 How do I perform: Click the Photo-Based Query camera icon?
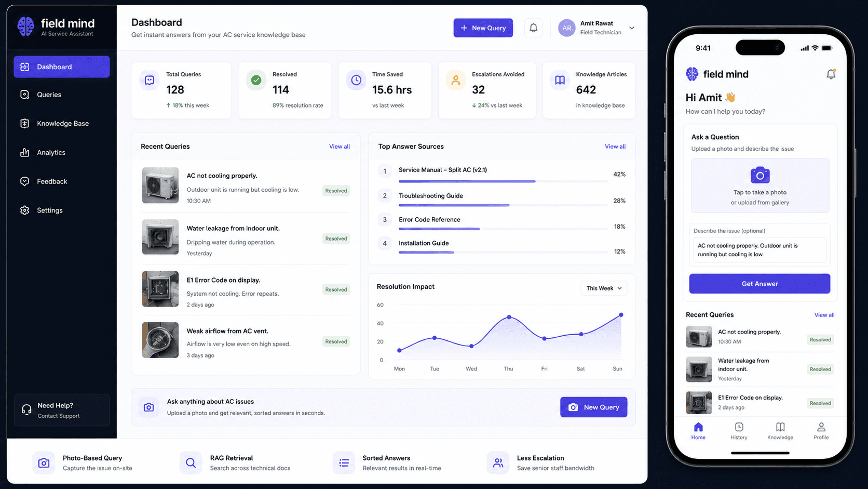coord(44,462)
